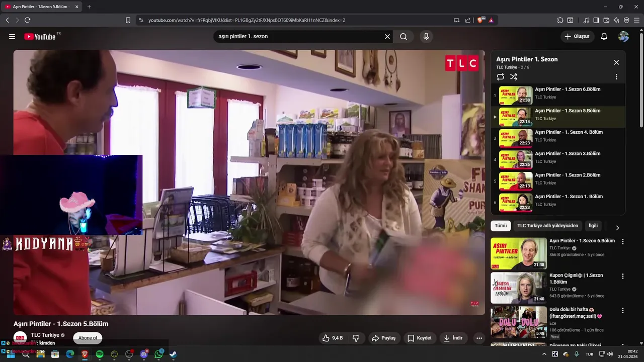Open playlist item 1.Sezon 2.Bölüm

point(558,181)
